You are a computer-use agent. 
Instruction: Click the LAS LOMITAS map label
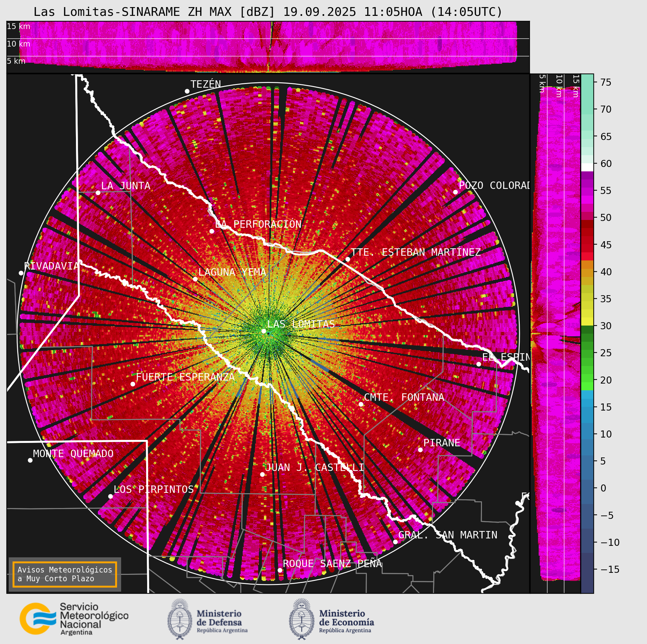(x=301, y=324)
